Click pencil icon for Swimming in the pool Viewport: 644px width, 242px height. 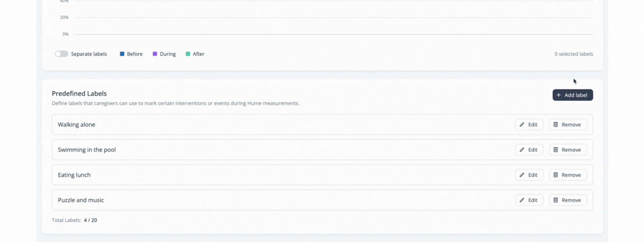click(522, 150)
